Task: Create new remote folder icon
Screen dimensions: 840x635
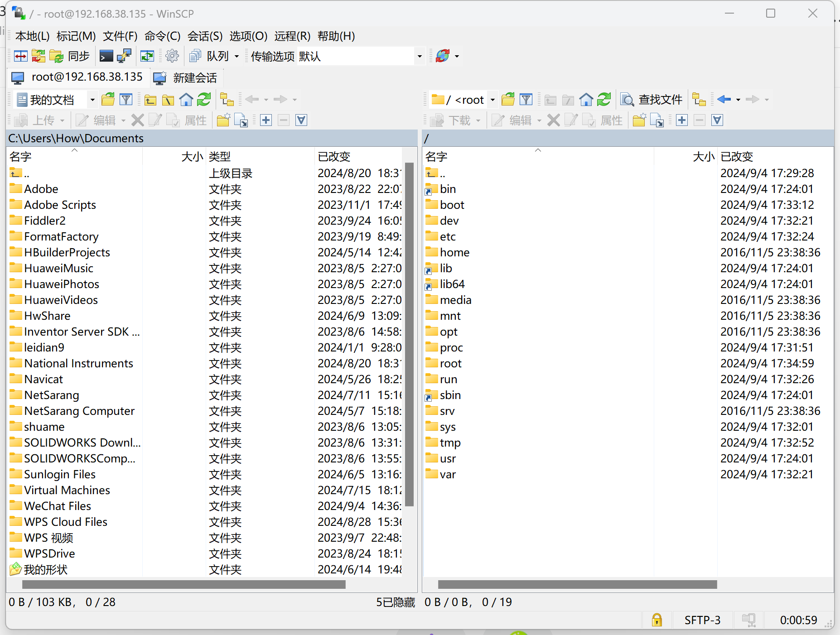Action: [x=639, y=120]
